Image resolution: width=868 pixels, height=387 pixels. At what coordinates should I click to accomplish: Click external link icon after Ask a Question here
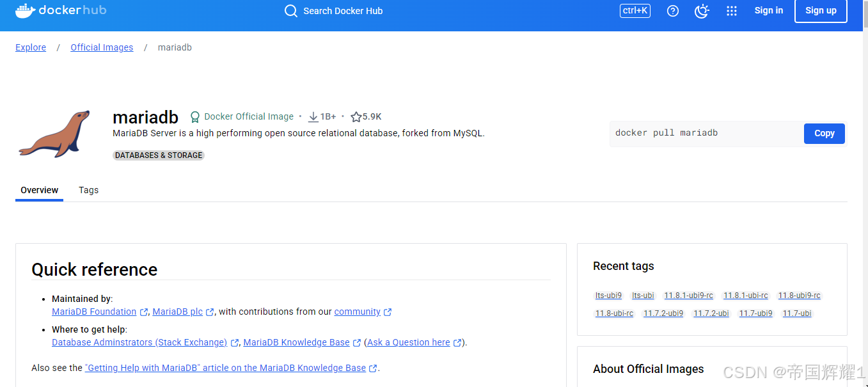457,343
